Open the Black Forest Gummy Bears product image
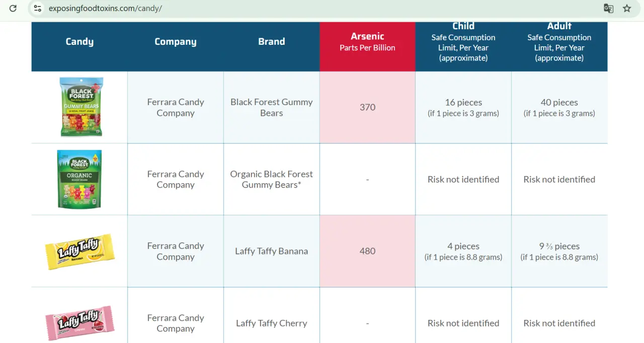 [81, 107]
